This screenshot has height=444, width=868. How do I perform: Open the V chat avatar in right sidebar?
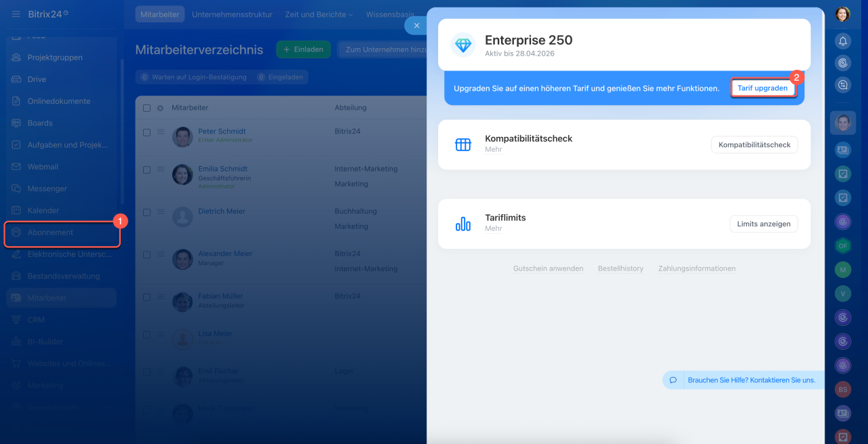pos(843,294)
